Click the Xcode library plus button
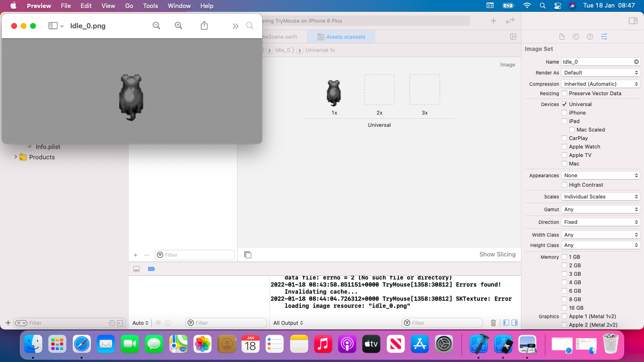Image resolution: width=644 pixels, height=362 pixels. 494,21
